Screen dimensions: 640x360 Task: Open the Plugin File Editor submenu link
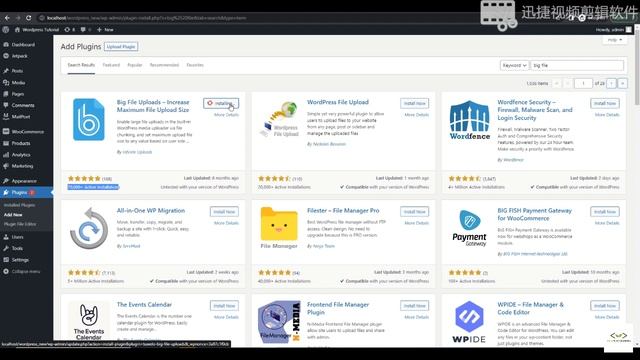click(x=20, y=224)
